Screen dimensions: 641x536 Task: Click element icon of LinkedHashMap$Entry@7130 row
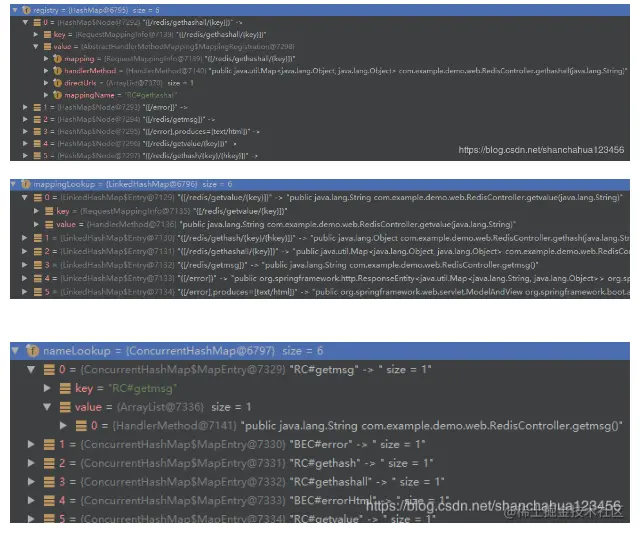pos(38,238)
